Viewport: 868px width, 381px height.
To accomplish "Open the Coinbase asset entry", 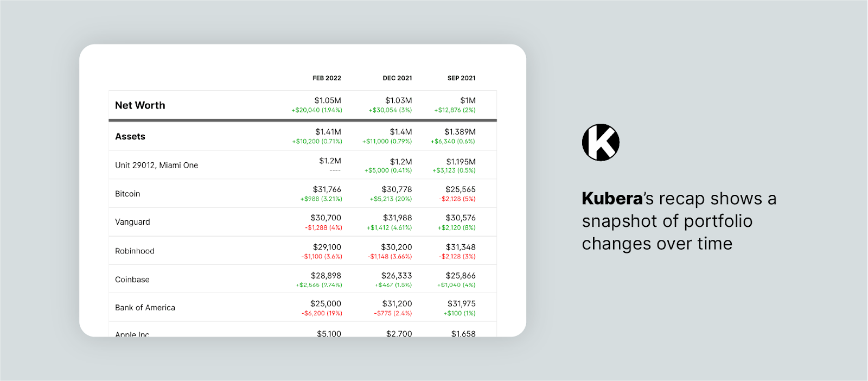I will click(132, 280).
